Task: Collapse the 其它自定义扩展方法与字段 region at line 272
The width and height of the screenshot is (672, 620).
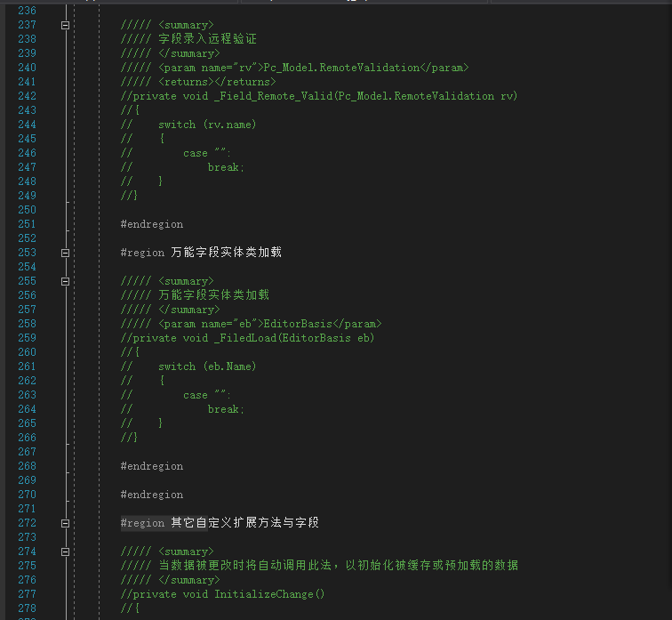Action: click(x=65, y=523)
